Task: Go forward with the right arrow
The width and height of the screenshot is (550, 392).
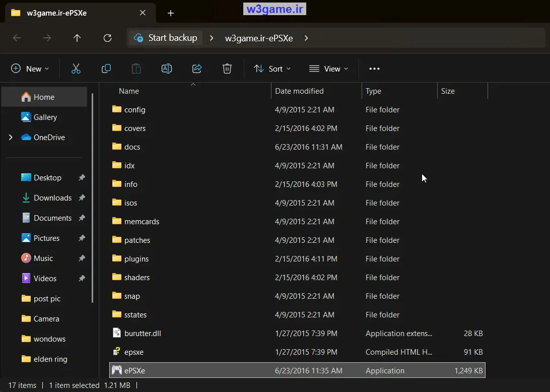Action: 47,38
